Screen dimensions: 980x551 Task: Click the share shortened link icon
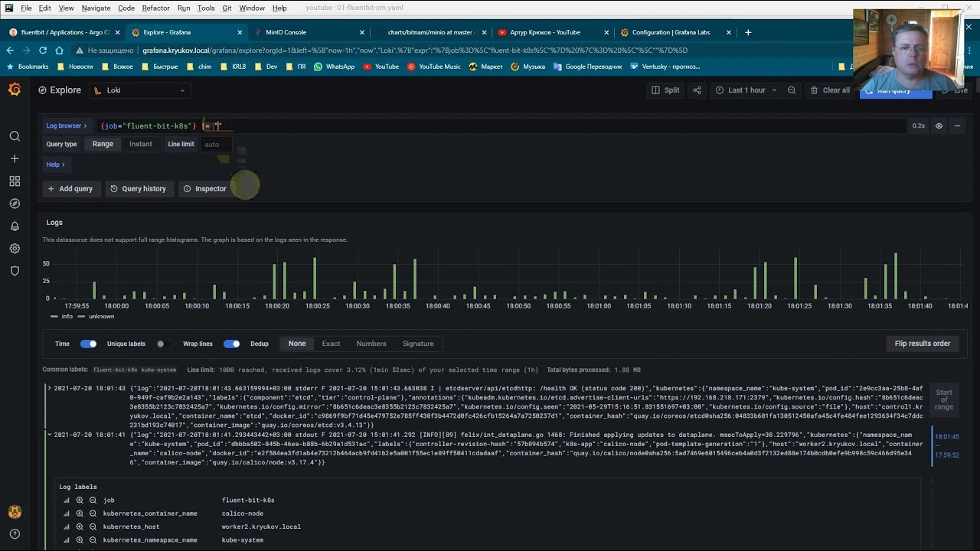697,90
